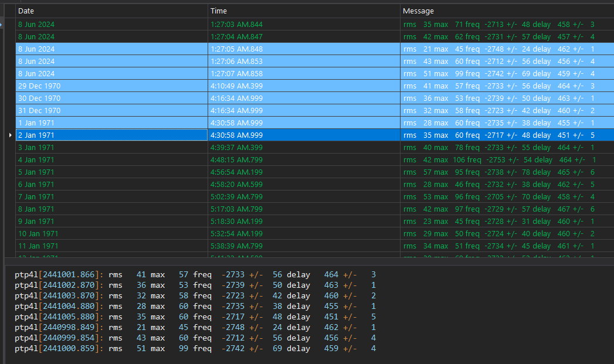The width and height of the screenshot is (614, 364).
Task: Sort by the Date column header
Action: 111,11
